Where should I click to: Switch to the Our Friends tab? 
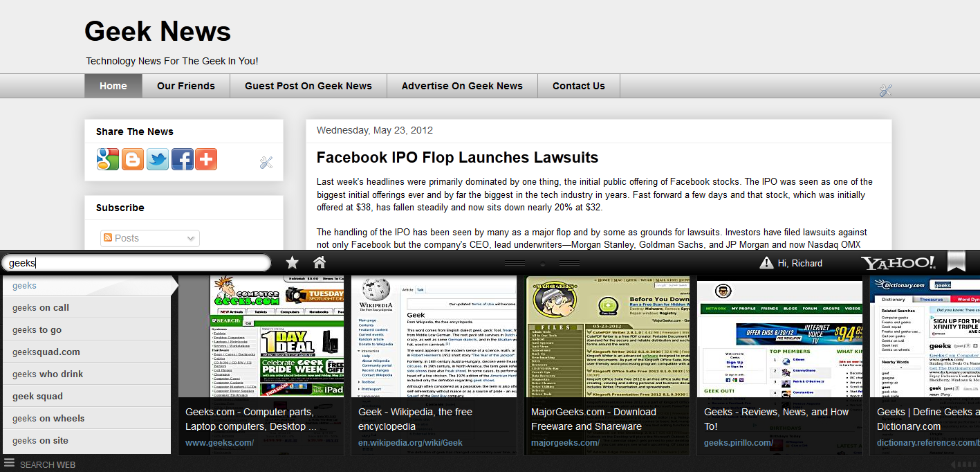click(x=185, y=86)
